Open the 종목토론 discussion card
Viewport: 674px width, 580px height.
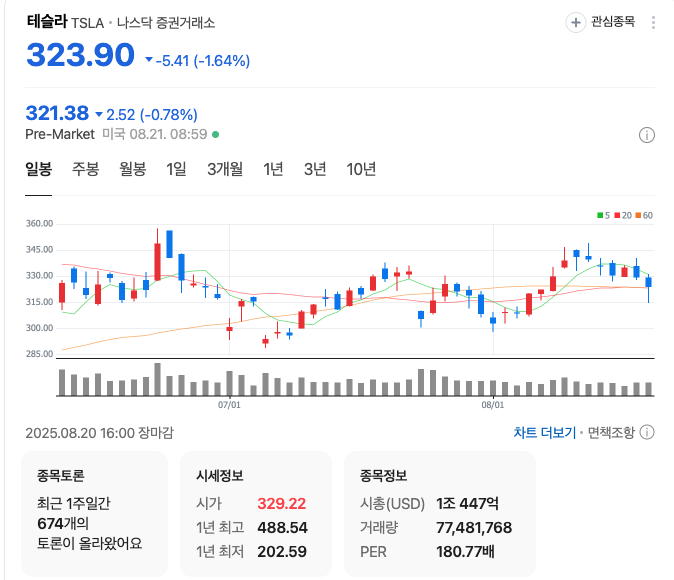pyautogui.click(x=94, y=514)
